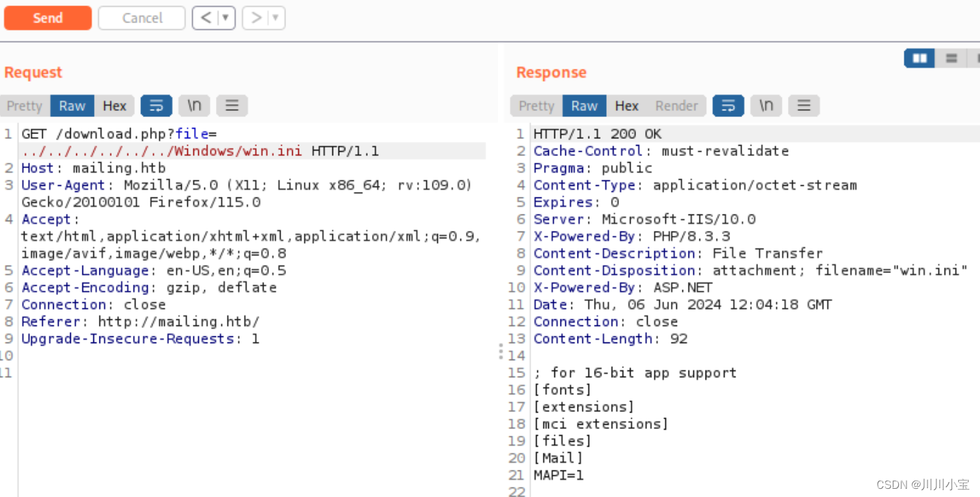Click the Cancel button
The image size is (980, 497).
click(142, 18)
